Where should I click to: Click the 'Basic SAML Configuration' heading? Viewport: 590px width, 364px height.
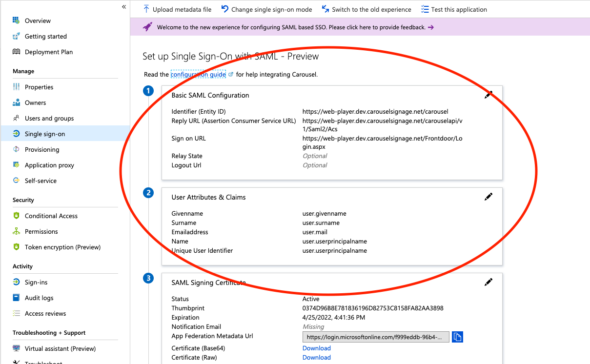210,95
